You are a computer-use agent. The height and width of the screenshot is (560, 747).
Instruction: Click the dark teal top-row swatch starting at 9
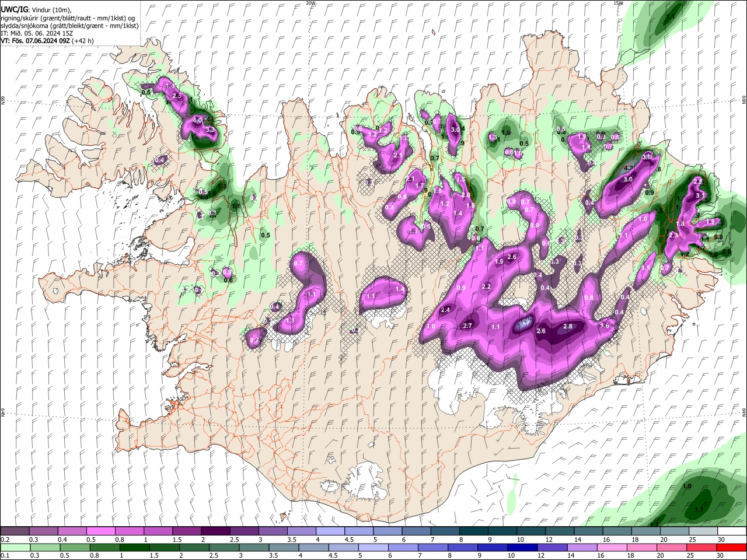pyautogui.click(x=502, y=531)
